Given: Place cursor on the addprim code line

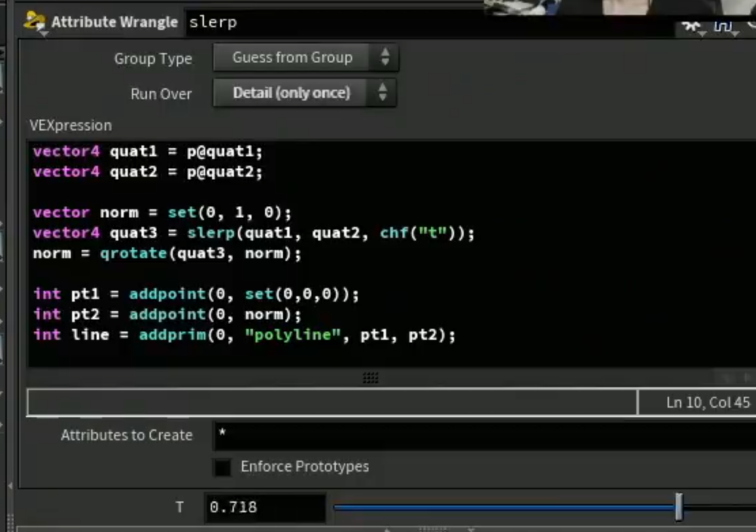Looking at the screenshot, I should click(x=244, y=334).
